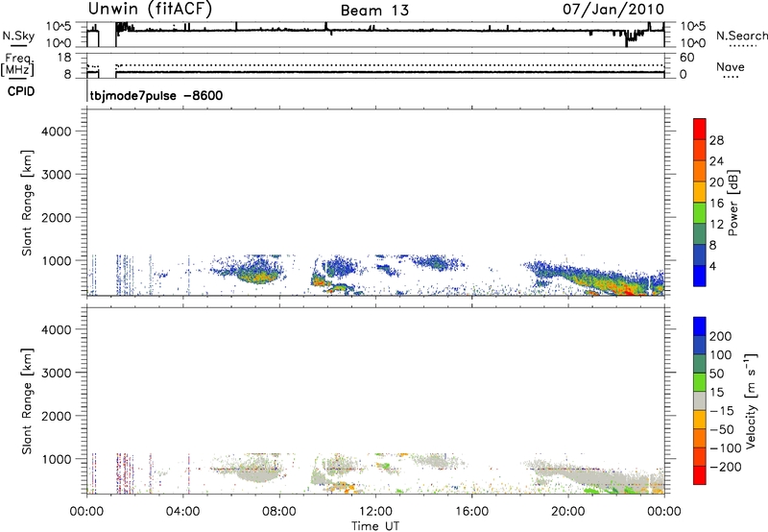This screenshot has height=532, width=768.
Task: Click the '20:00' time axis tick label
Action: tap(567, 512)
